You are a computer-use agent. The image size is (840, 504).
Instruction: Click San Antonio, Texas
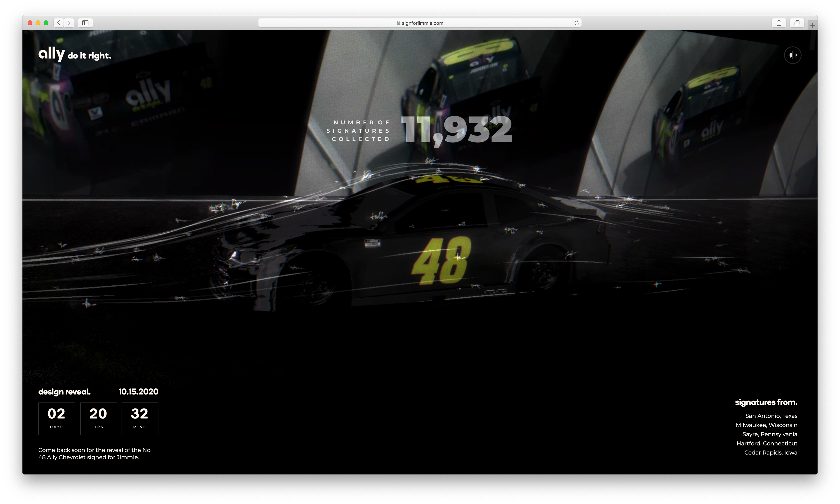[x=771, y=416]
